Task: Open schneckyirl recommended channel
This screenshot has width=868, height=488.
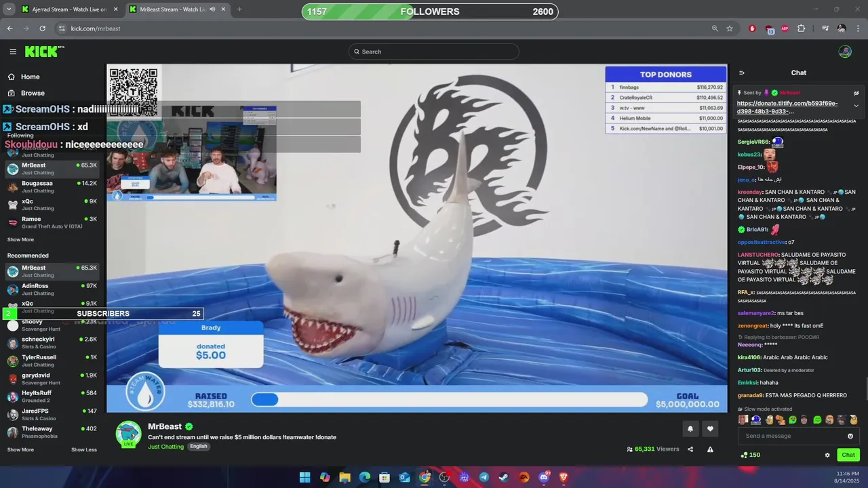Action: 52,342
